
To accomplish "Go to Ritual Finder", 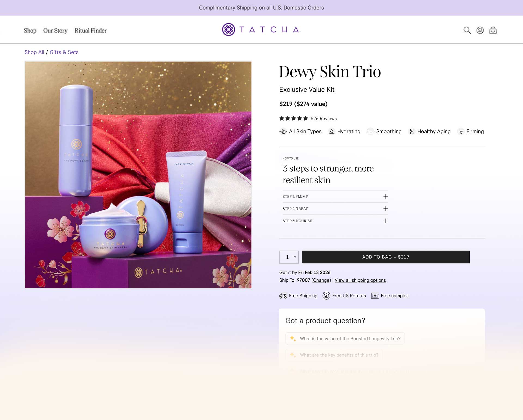I will click(90, 31).
